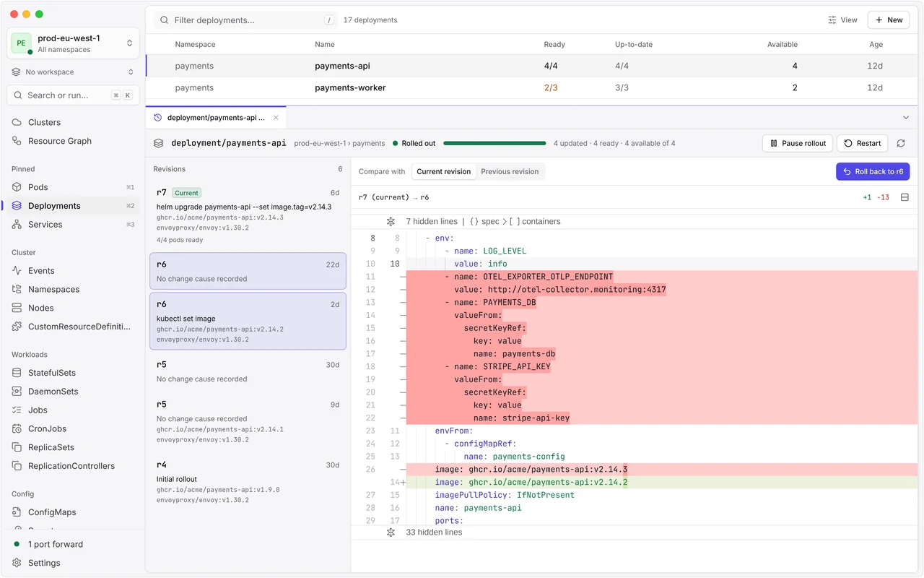Image resolution: width=924 pixels, height=578 pixels.
Task: Sort by Up-to-date column header
Action: tap(634, 45)
